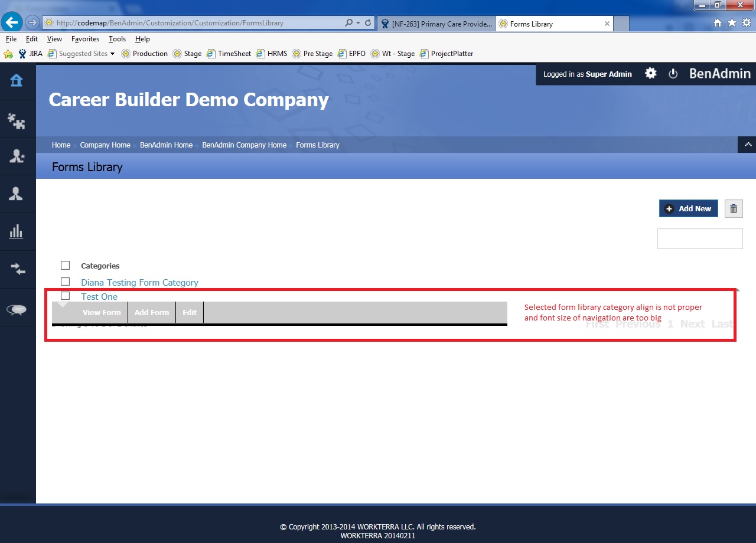Open the puzzle pieces sidebar icon

point(16,121)
